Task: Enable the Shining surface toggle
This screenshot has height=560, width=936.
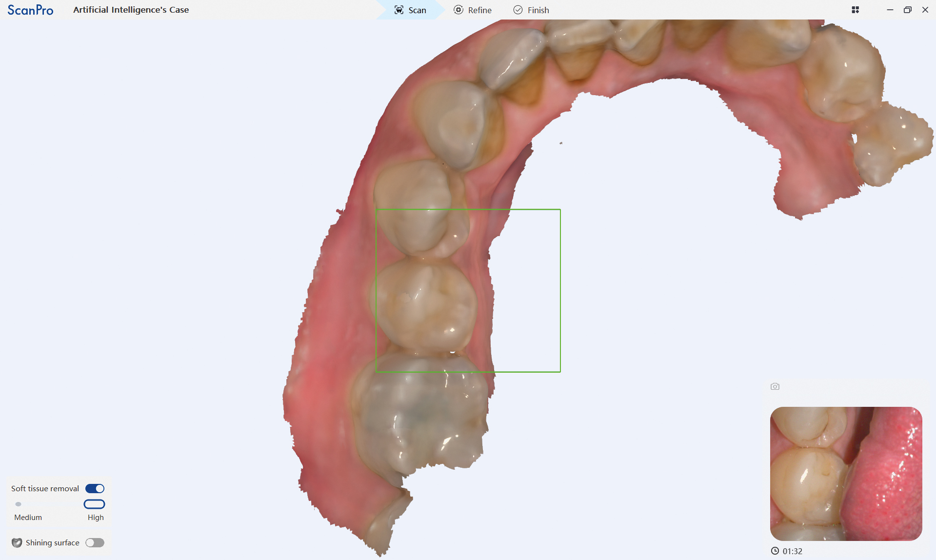Action: click(95, 542)
